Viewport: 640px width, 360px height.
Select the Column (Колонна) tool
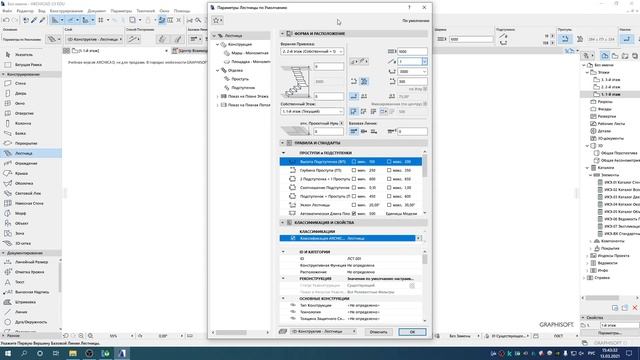coord(23,123)
